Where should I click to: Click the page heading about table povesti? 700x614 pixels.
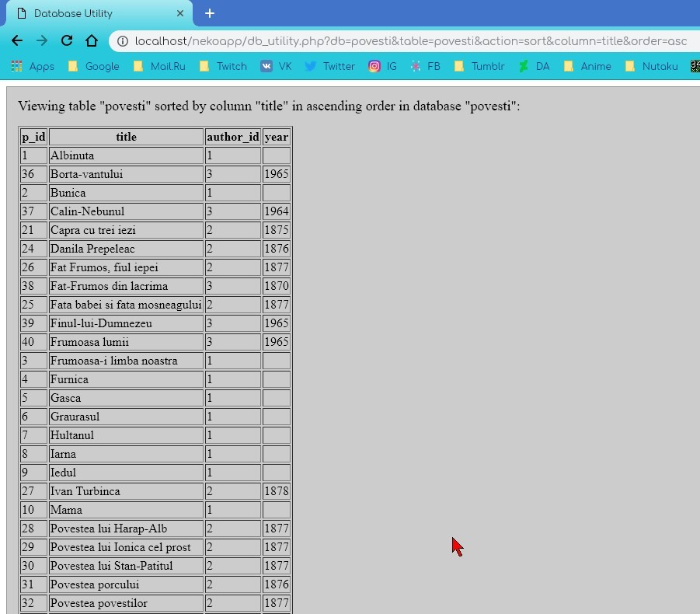(x=269, y=106)
